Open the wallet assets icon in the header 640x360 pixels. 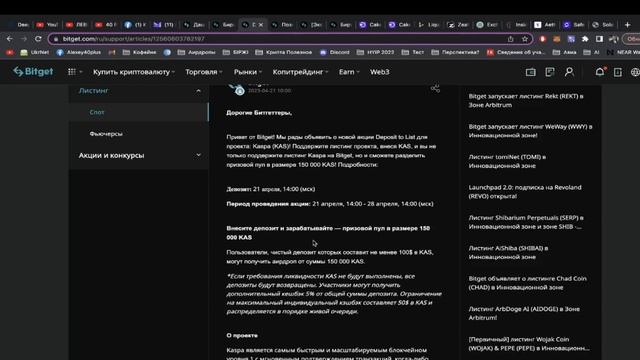tap(531, 72)
